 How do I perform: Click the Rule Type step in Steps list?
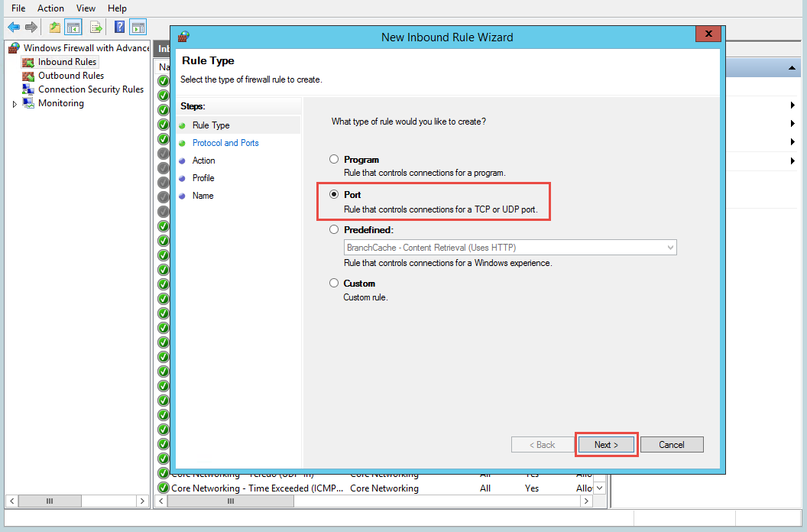211,125
